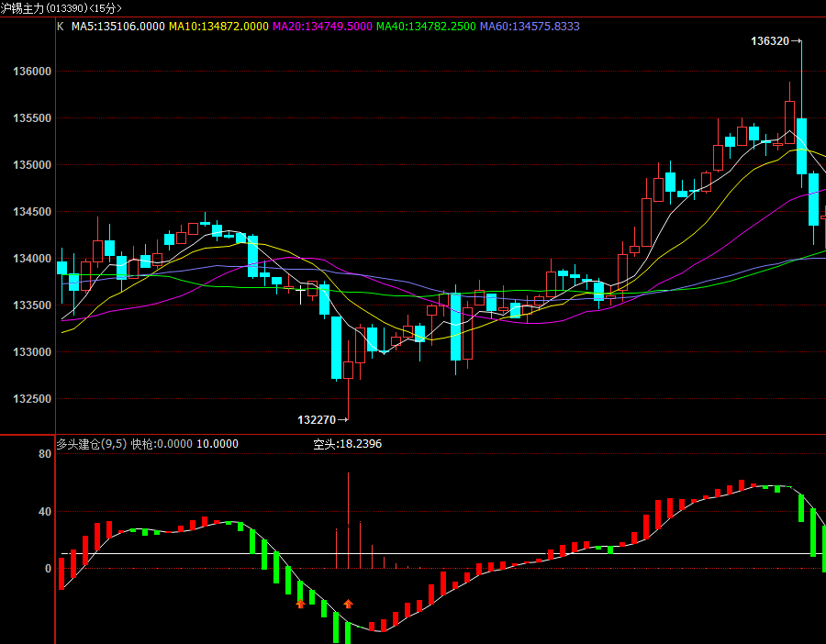Click the first orange buy arrow signal

tap(300, 604)
